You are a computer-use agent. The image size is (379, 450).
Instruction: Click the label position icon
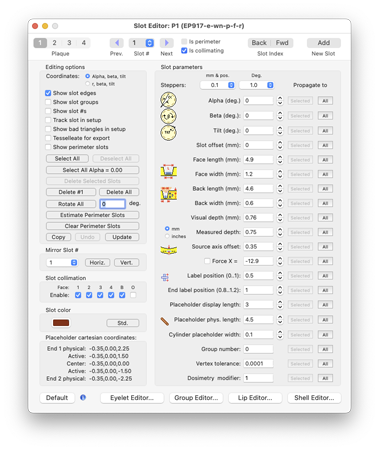click(165, 277)
